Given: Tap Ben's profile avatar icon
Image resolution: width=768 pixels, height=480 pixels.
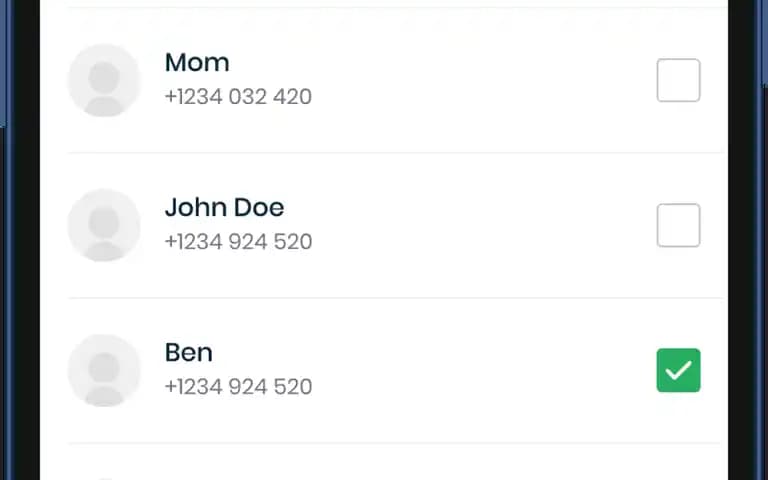Looking at the screenshot, I should tap(104, 370).
